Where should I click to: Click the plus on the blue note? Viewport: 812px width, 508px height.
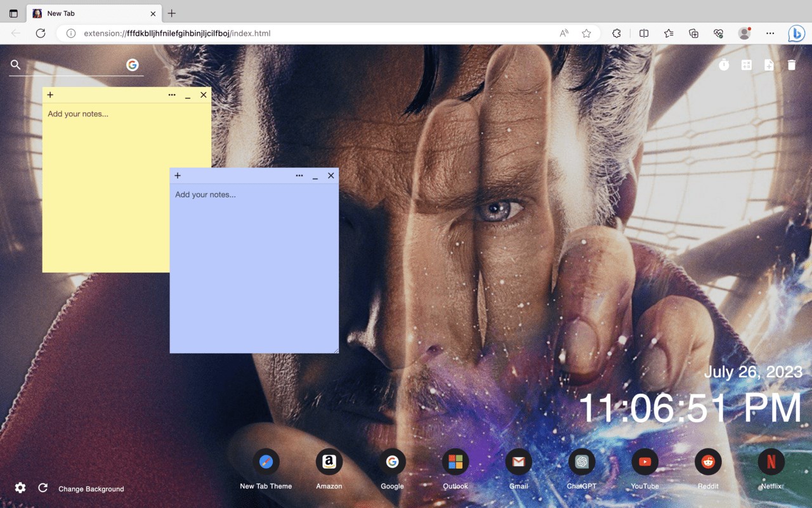point(178,176)
